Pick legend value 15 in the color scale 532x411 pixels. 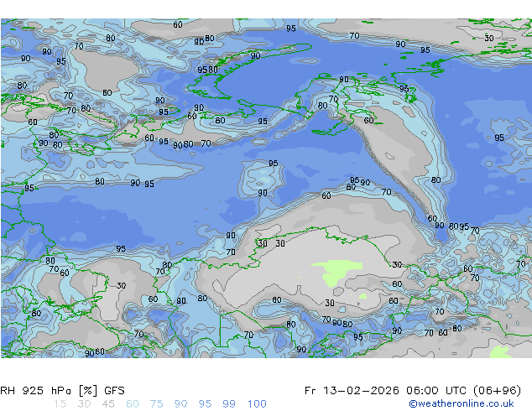point(60,404)
